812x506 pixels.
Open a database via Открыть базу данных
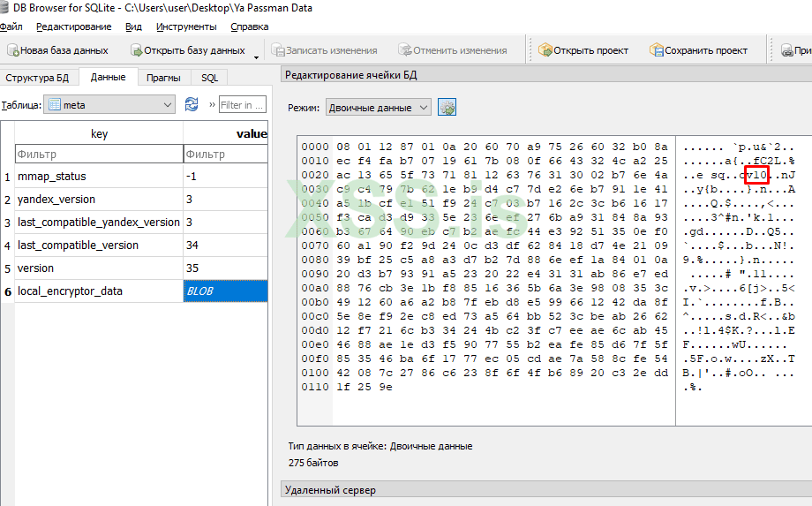point(187,50)
